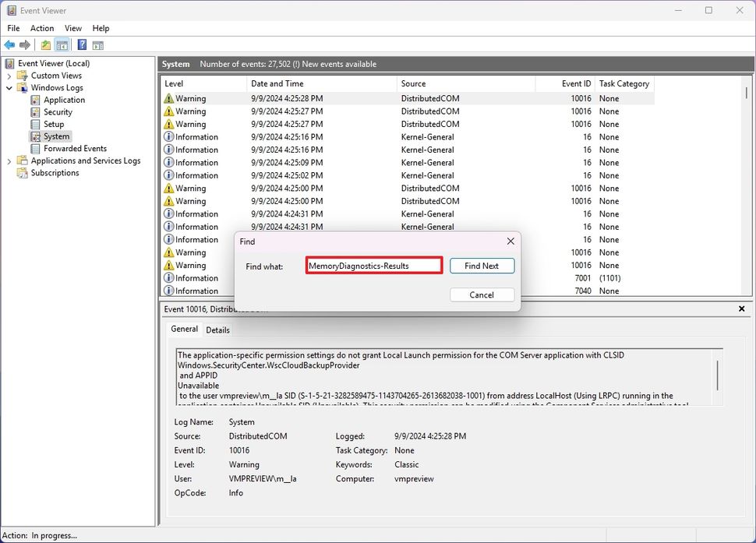Screen dimensions: 756x543
Task: Close the event details preview pane with its X
Action: click(741, 309)
